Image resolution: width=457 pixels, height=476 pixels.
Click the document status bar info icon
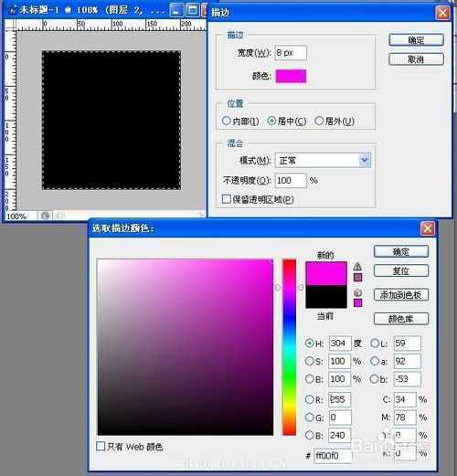45,216
